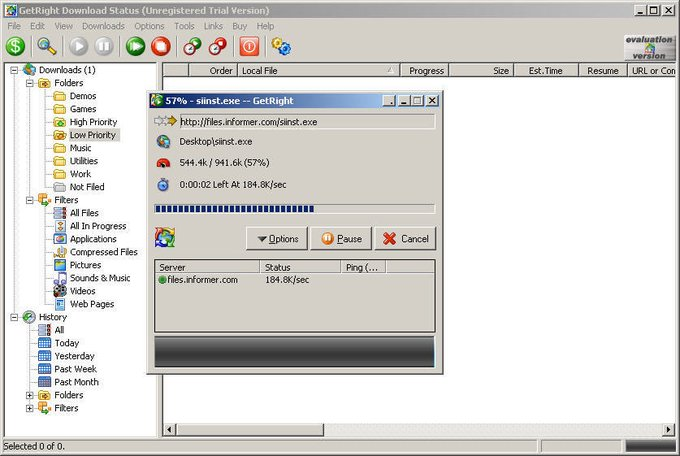
Task: Click the Past Month calendar icon
Action: (44, 382)
